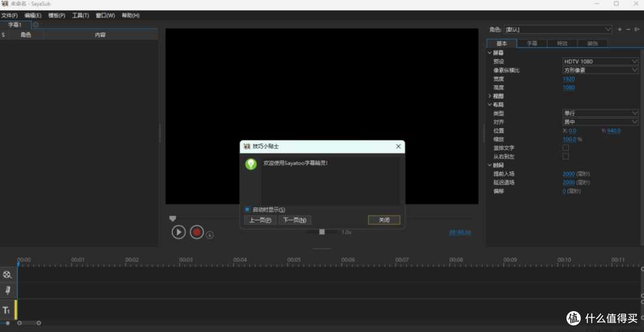Click the 偏移 value 0

564,191
